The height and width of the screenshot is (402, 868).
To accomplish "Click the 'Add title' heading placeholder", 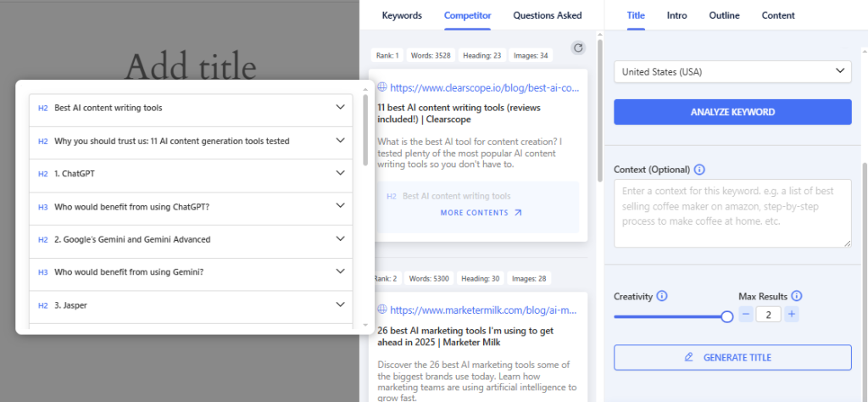I will pyautogui.click(x=191, y=66).
